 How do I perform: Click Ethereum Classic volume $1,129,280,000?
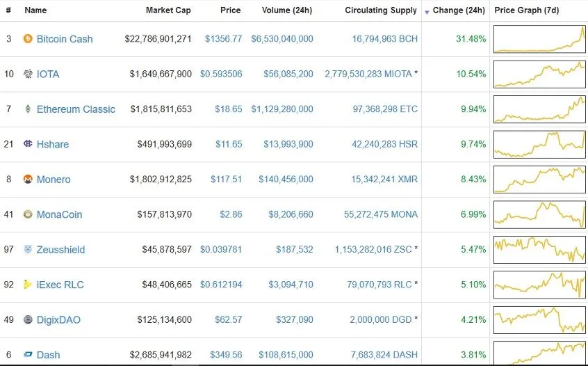(282, 109)
